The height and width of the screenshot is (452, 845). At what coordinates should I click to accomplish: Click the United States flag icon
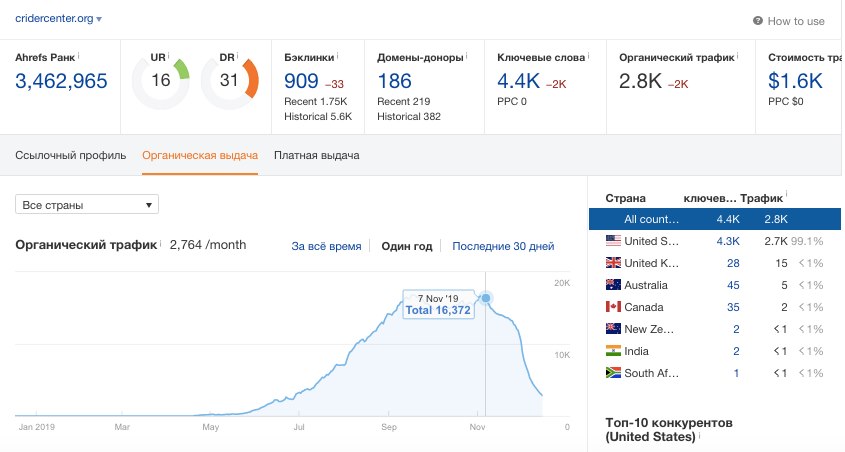point(614,241)
